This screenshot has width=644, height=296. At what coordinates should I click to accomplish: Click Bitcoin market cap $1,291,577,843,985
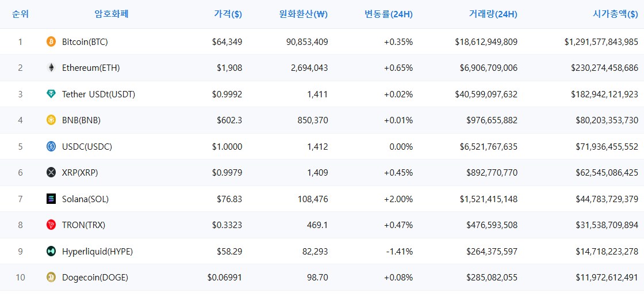[601, 41]
